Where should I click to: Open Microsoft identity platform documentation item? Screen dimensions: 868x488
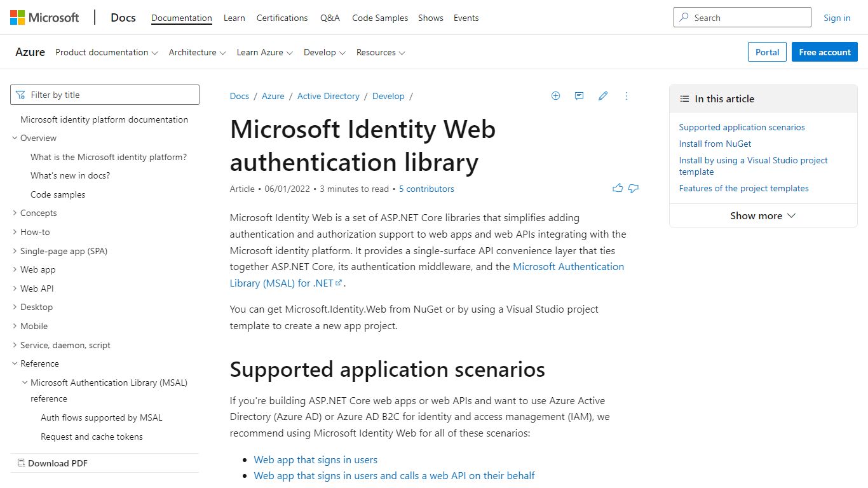coord(104,119)
